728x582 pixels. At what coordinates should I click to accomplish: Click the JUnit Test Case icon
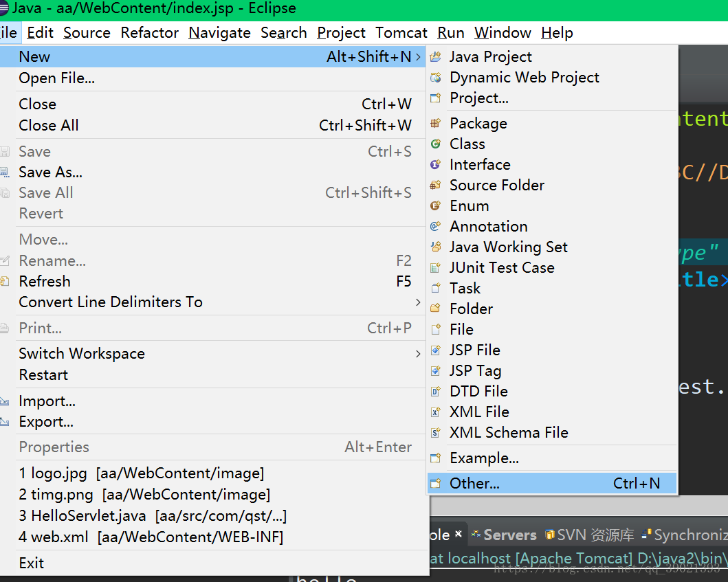coord(435,268)
